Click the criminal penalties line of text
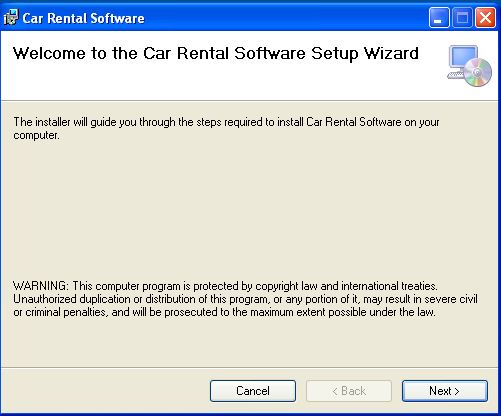The image size is (501, 416). coord(224,312)
